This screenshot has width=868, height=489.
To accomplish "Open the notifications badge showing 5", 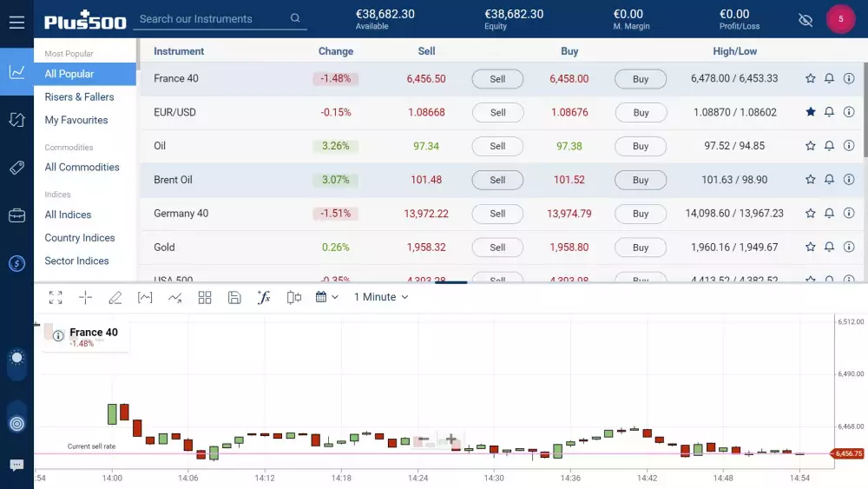I will pyautogui.click(x=840, y=19).
